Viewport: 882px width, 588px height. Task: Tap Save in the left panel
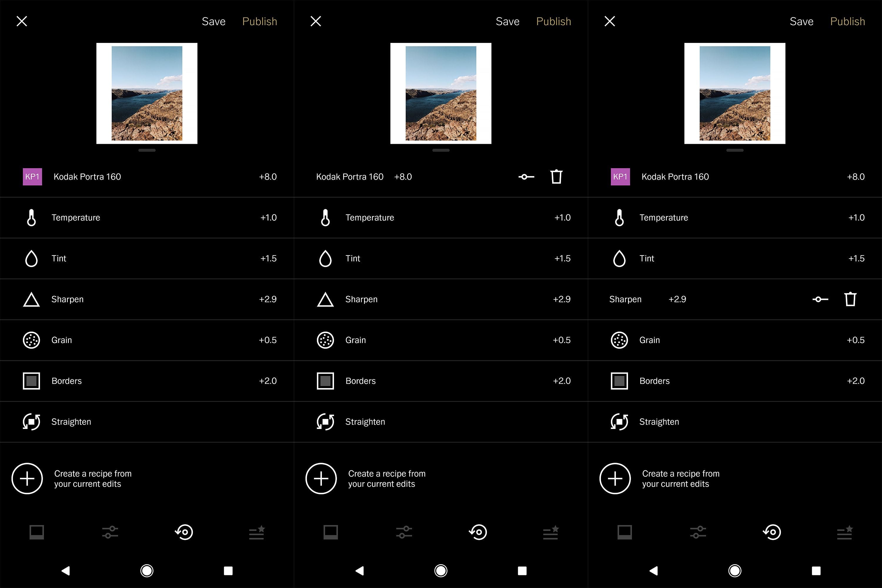point(213,21)
